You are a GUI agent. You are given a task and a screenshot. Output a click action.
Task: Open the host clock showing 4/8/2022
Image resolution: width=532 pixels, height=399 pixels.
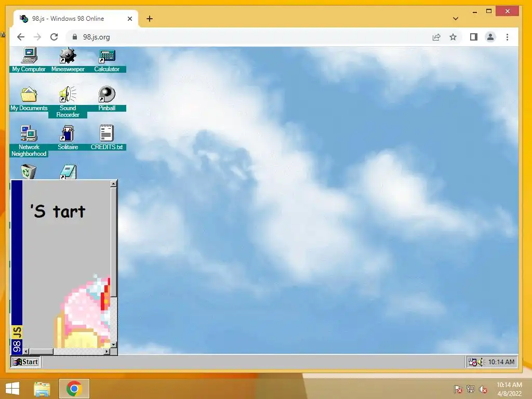pyautogui.click(x=509, y=389)
